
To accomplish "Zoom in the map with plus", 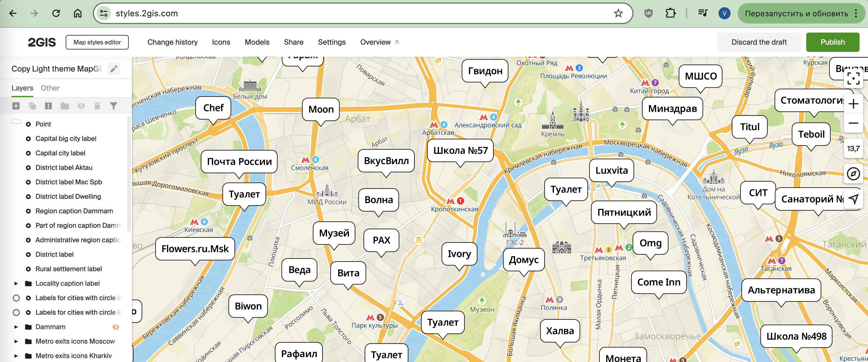I will pos(853,104).
